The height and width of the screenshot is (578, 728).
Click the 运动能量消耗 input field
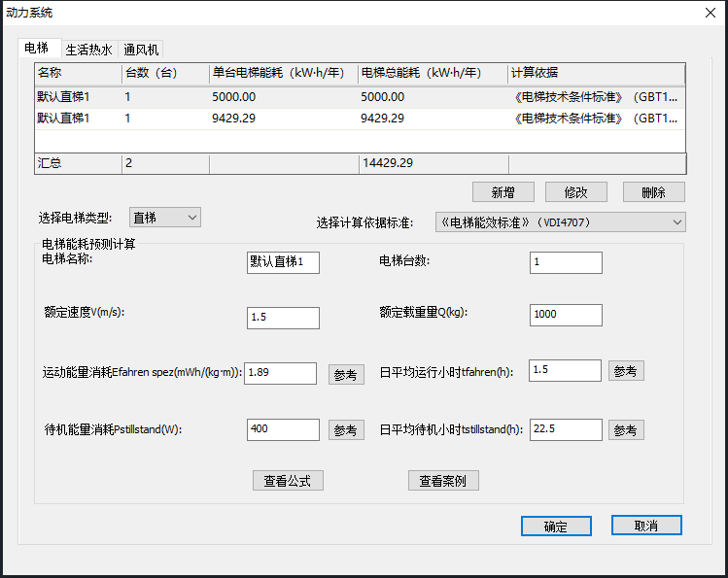[281, 373]
